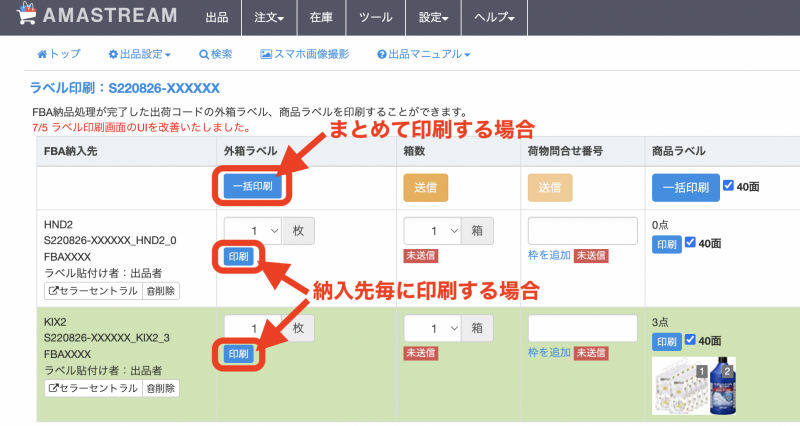Toggle the 40面 checkbox in KIX2 row
The width and height of the screenshot is (800, 426).
690,339
